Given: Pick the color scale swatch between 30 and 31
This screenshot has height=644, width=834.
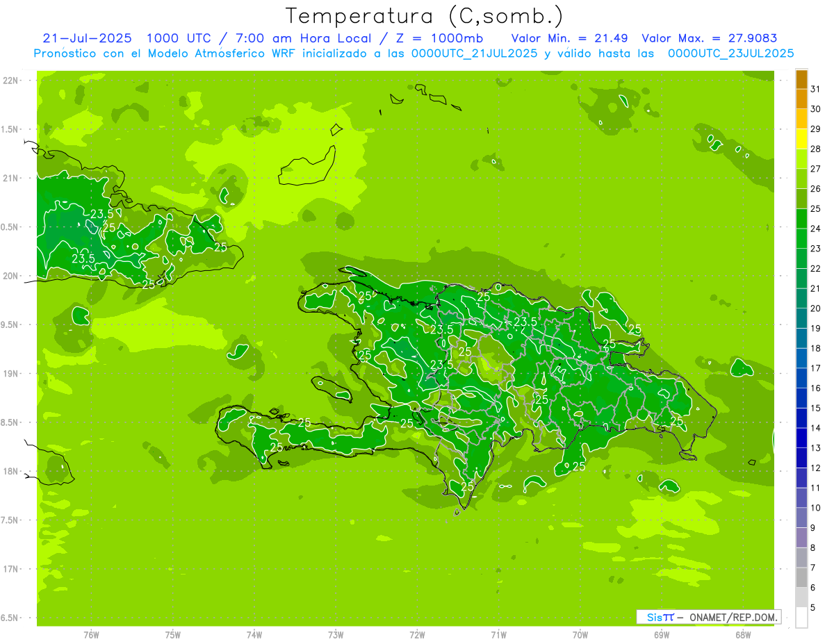Looking at the screenshot, I should 801,99.
